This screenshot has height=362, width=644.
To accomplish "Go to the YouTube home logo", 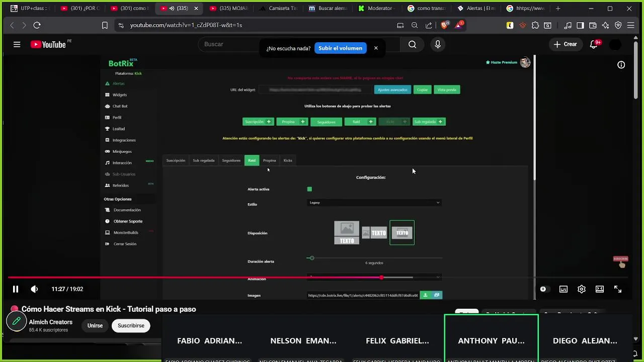I will pos(48,44).
